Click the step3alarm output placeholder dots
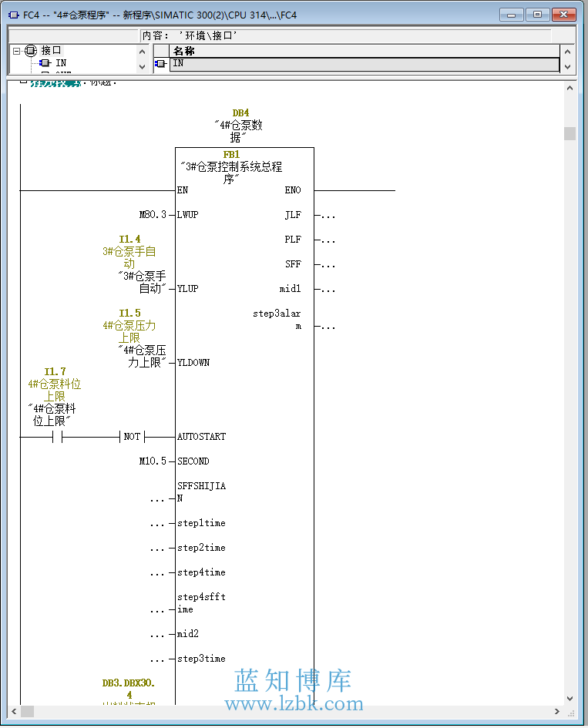 [x=328, y=327]
